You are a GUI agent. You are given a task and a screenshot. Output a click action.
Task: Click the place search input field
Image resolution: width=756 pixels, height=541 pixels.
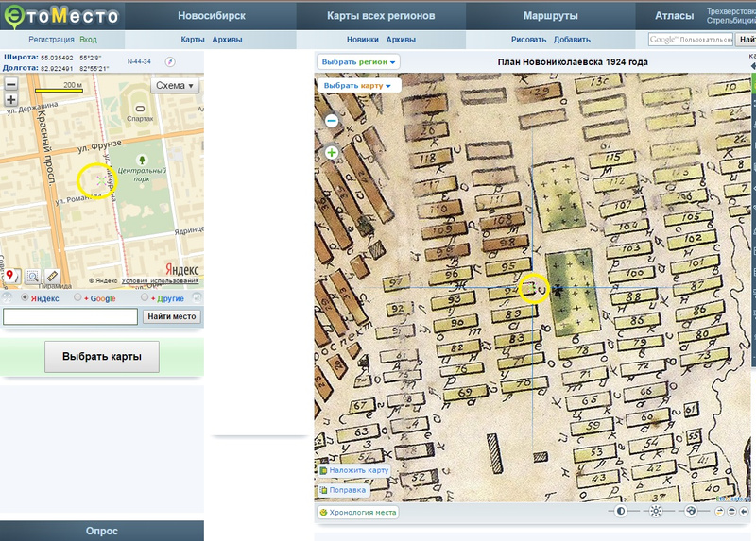coord(71,316)
